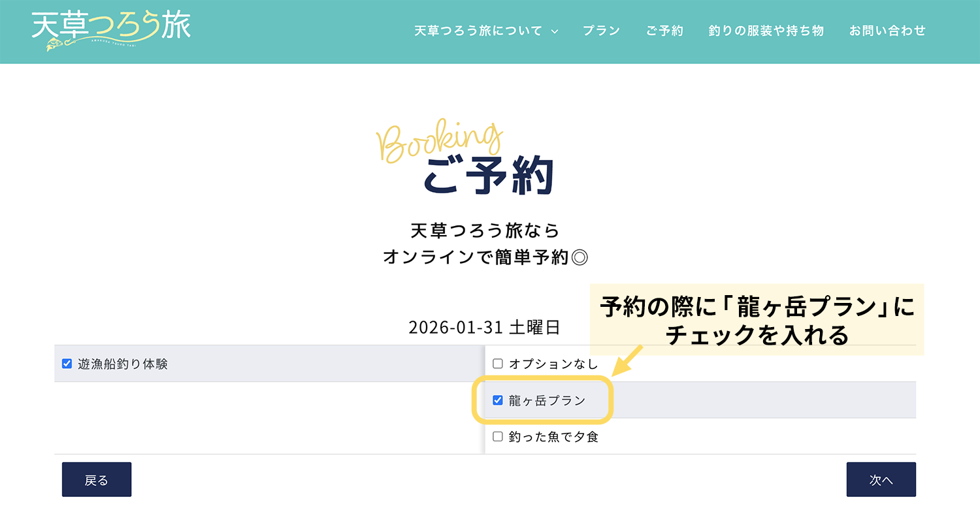This screenshot has height=521, width=980.
Task: Click the Booking script heading graphic
Action: click(439, 141)
